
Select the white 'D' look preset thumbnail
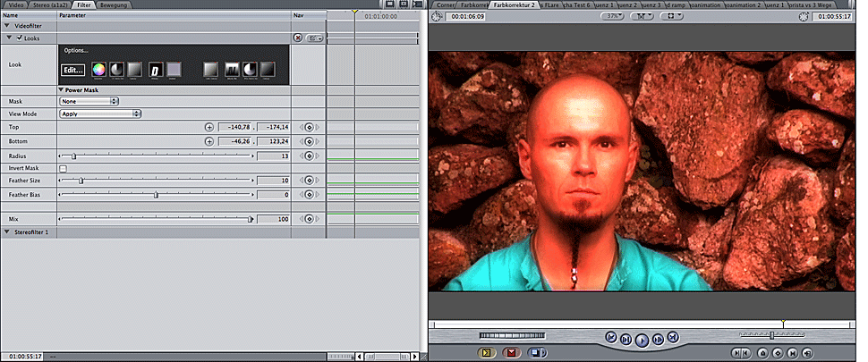coord(155,70)
